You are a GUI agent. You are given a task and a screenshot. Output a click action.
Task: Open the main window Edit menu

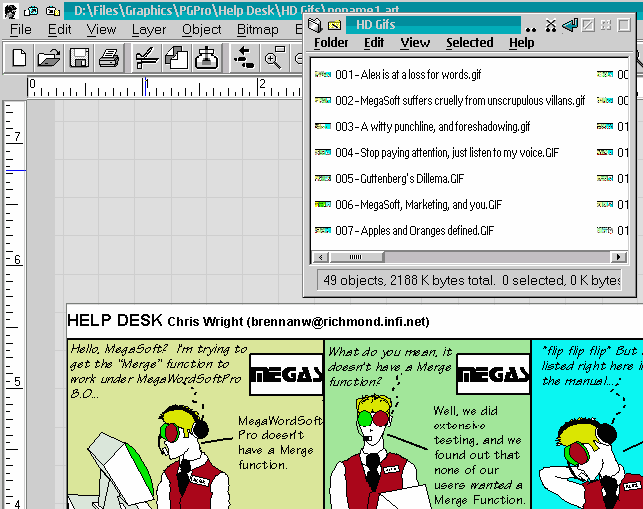click(59, 30)
